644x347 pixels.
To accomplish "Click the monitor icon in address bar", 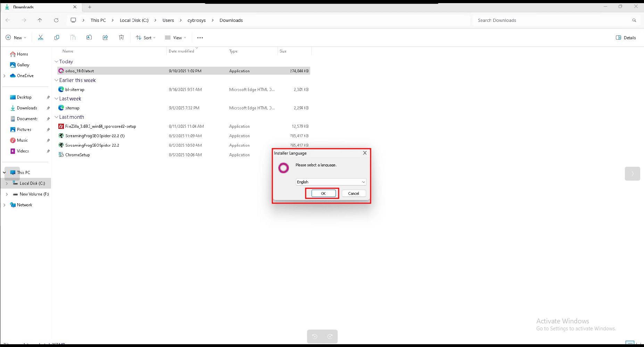I will [x=73, y=20].
